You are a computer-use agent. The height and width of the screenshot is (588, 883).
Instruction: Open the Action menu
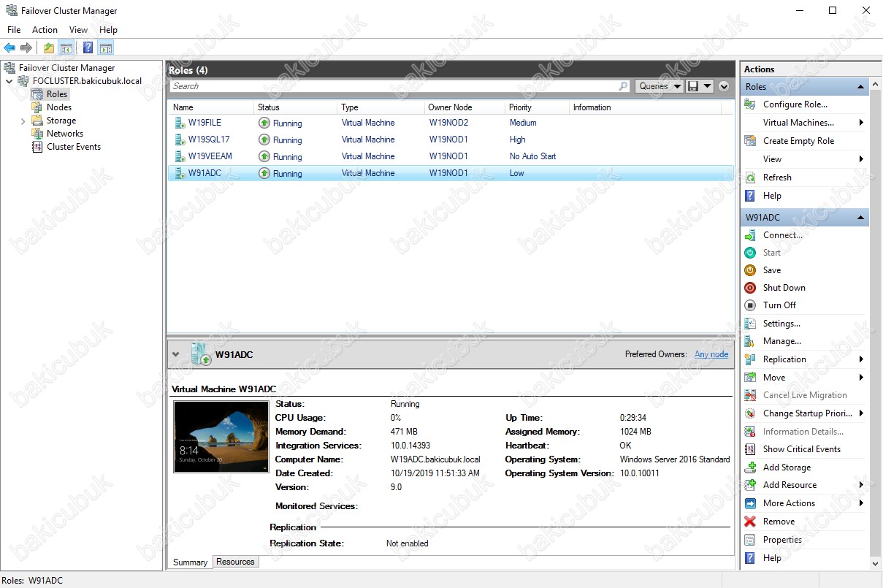pos(45,30)
